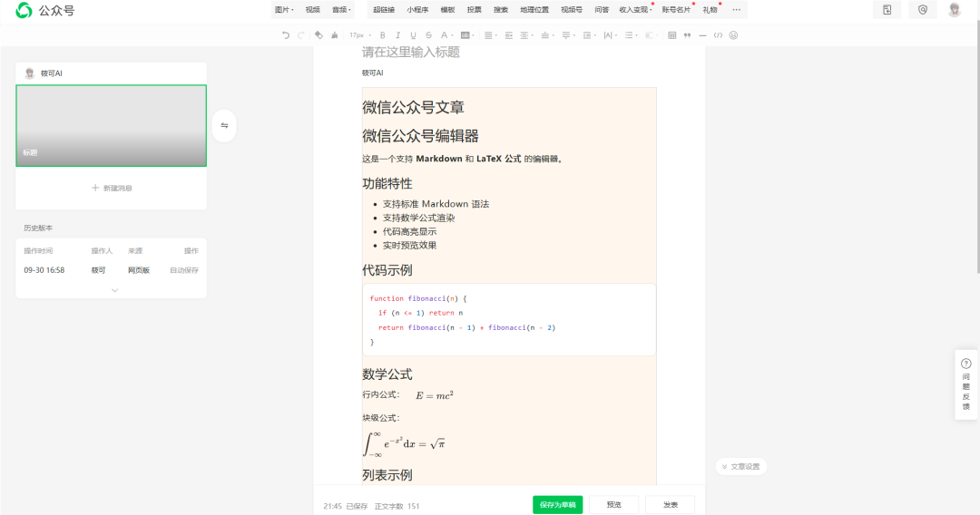Screen dimensions: 980x515
Task: Toggle italic formatting
Action: (397, 35)
